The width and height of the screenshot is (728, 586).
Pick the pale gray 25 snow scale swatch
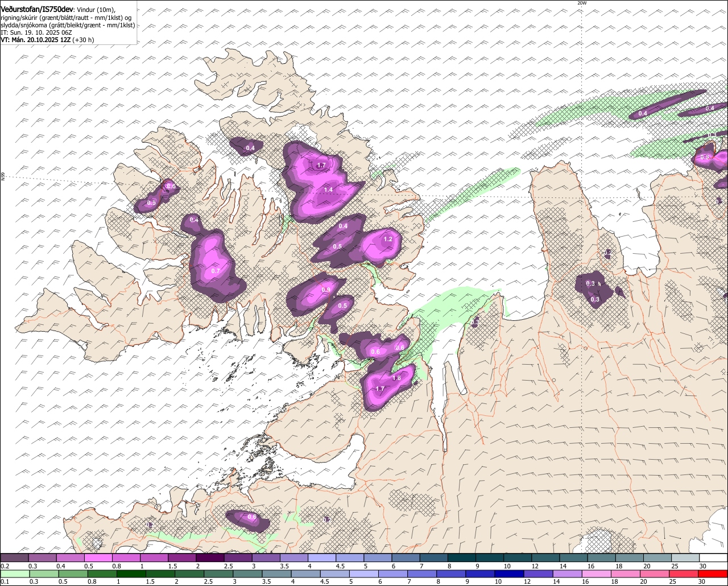pyautogui.click(x=685, y=558)
